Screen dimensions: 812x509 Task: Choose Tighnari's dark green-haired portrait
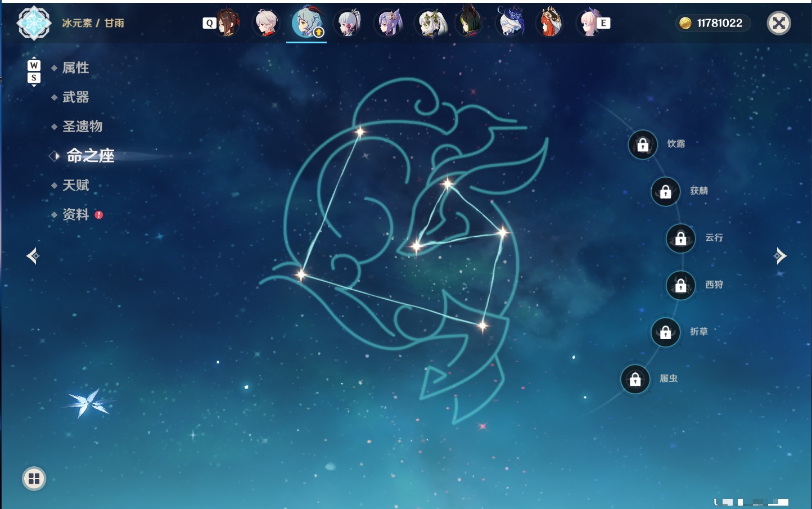point(469,22)
